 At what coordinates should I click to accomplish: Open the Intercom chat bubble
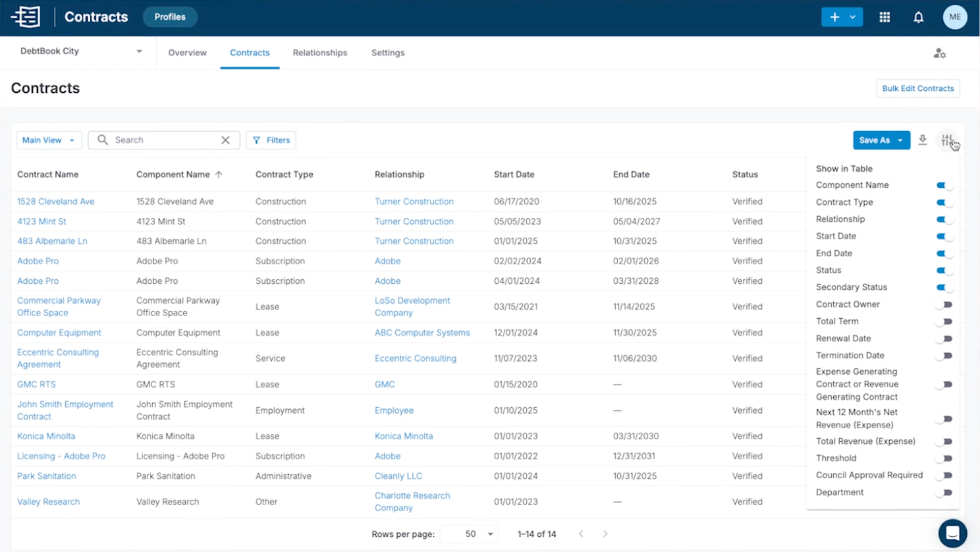tap(952, 533)
